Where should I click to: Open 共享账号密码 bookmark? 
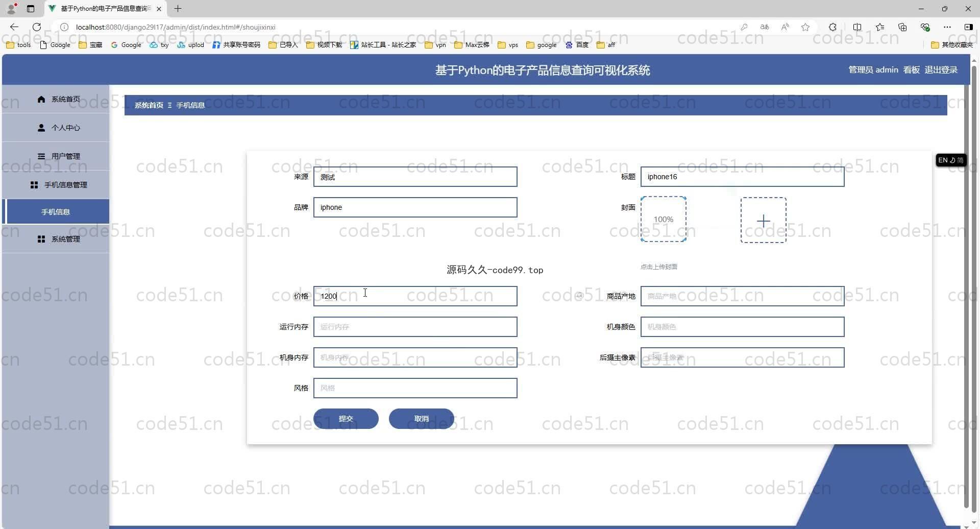(x=236, y=45)
